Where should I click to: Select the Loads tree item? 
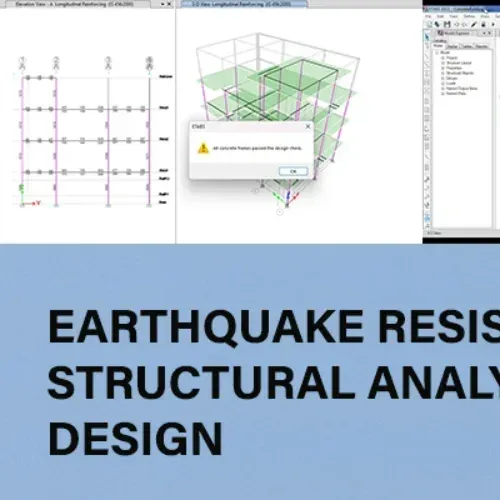[451, 83]
